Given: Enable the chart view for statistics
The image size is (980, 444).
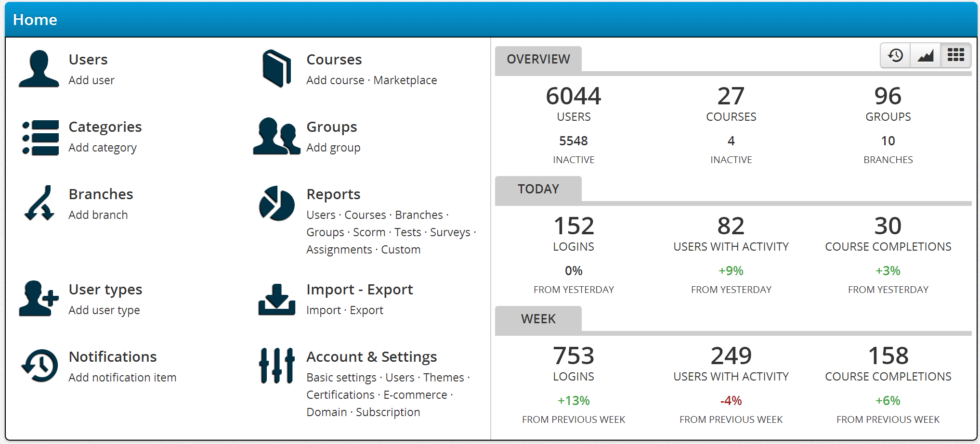Looking at the screenshot, I should pos(925,55).
